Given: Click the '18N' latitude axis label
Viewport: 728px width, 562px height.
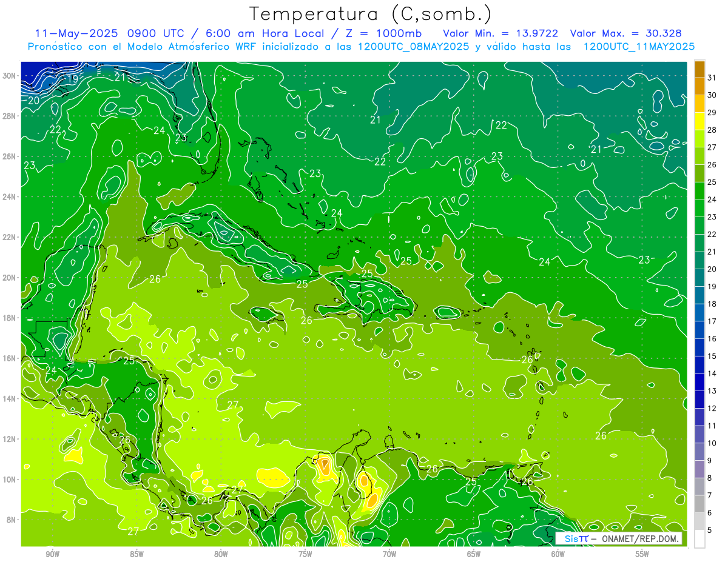Looking at the screenshot, I should 10,318.
